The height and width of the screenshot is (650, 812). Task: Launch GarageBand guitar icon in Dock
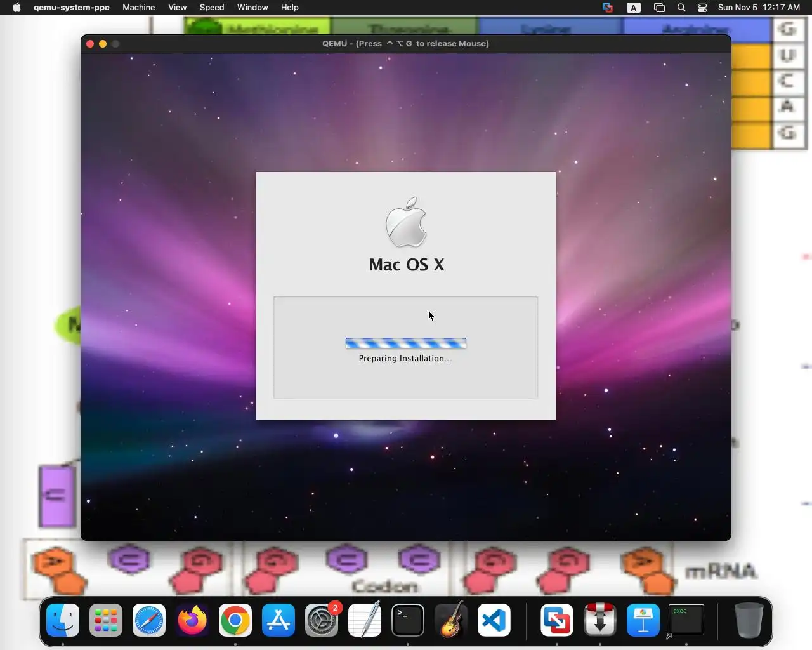coord(451,620)
